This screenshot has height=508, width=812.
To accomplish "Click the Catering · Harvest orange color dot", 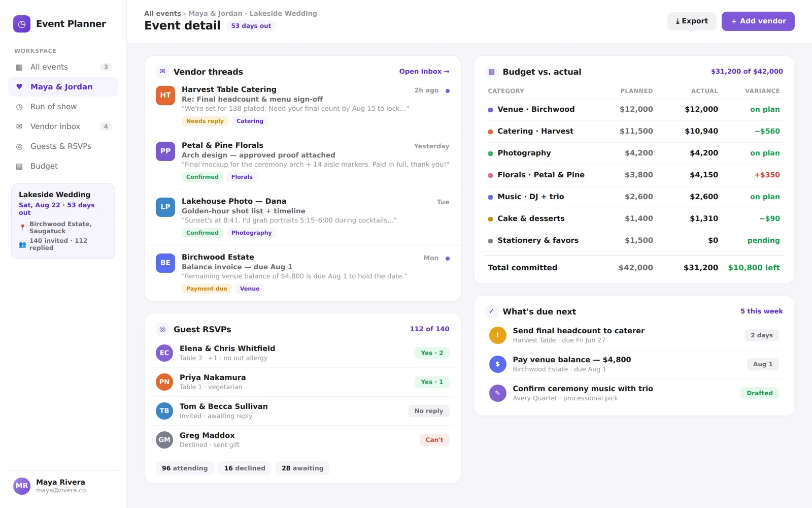I will click(x=490, y=132).
